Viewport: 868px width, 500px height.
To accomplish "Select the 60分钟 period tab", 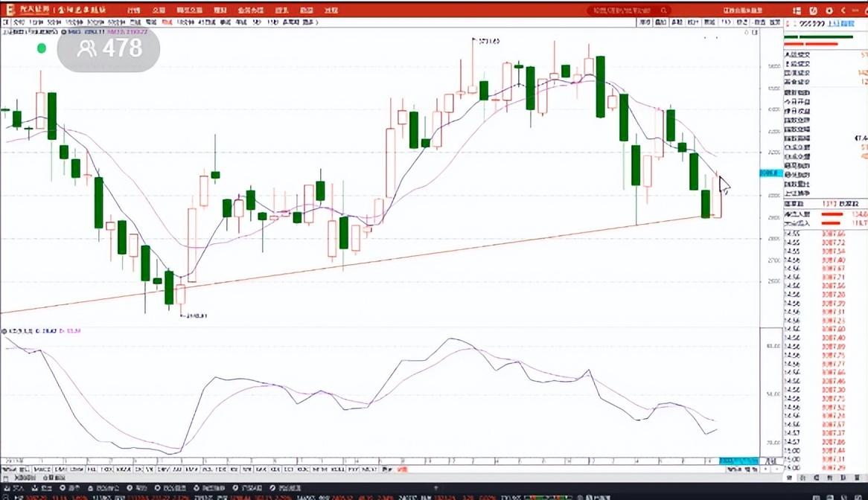I will (x=116, y=22).
